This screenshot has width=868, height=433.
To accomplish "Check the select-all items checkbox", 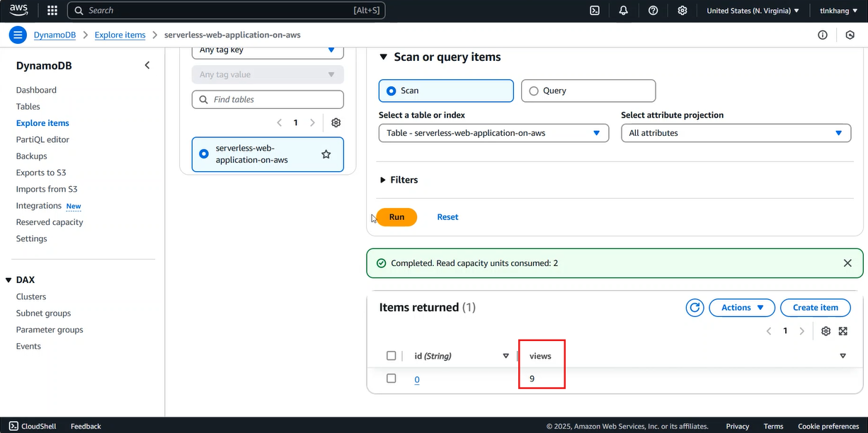I will (x=392, y=355).
